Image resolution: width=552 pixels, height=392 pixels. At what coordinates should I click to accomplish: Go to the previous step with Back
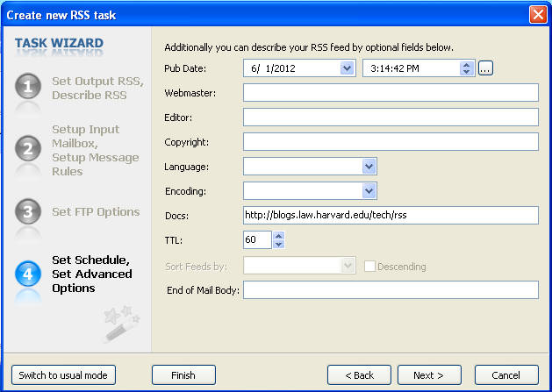[x=359, y=375]
